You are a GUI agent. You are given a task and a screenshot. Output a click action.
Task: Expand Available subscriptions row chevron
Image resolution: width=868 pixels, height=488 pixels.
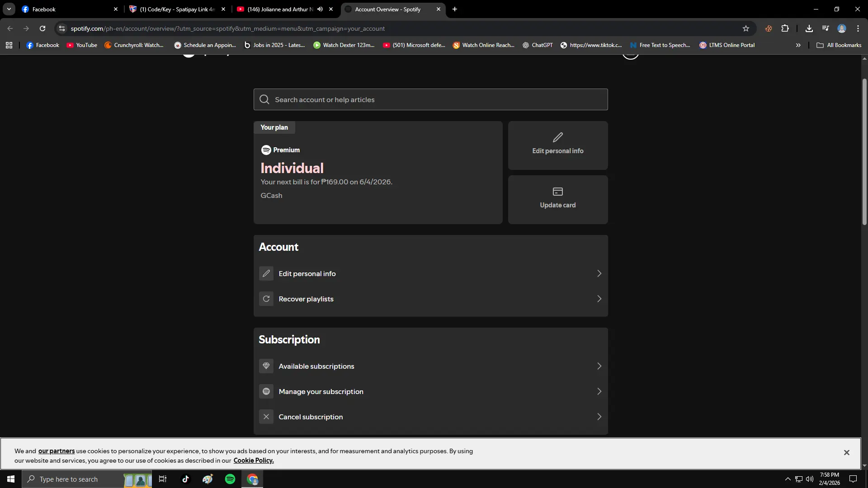(599, 366)
